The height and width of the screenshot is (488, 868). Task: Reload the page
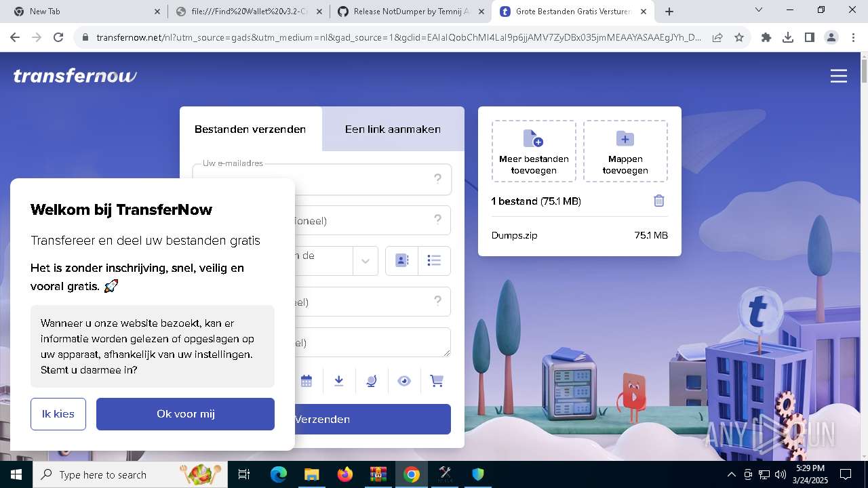pyautogui.click(x=58, y=38)
